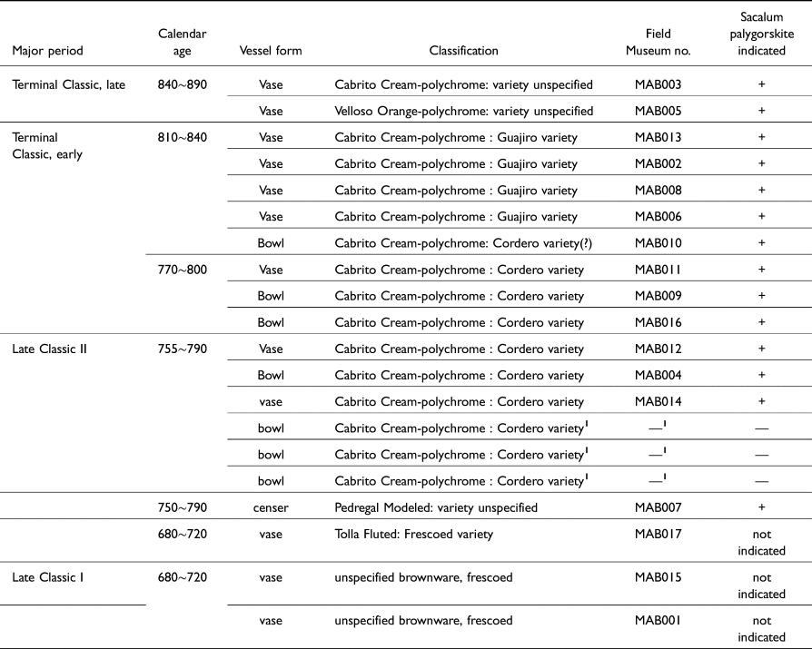Click the Major period column header
812x649 pixels.
(x=47, y=51)
